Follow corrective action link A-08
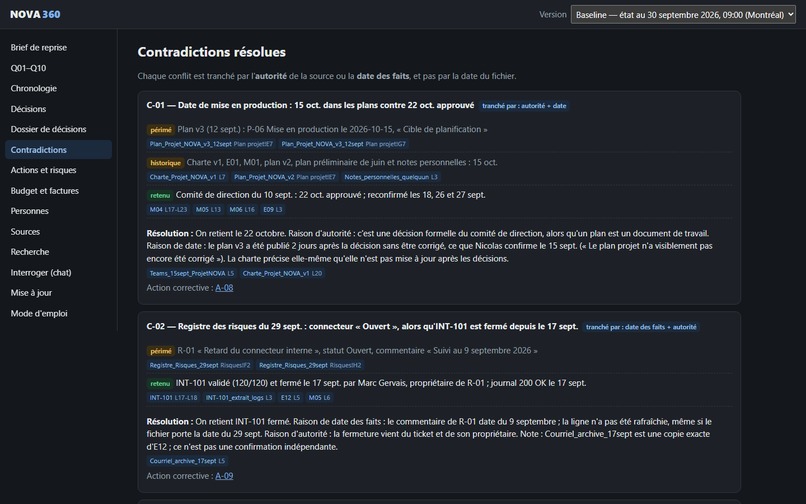This screenshot has height=504, width=806. coord(224,287)
